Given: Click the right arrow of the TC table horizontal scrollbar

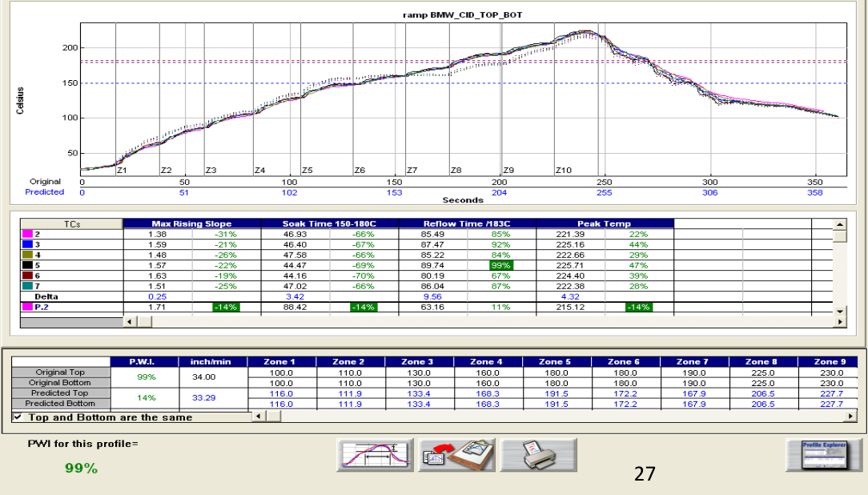Looking at the screenshot, I should pos(840,322).
